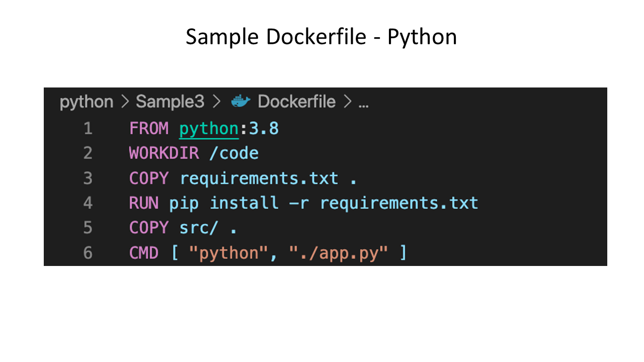Click the word install on line 4
Image resolution: width=644 pixels, height=362 pixels.
(244, 203)
